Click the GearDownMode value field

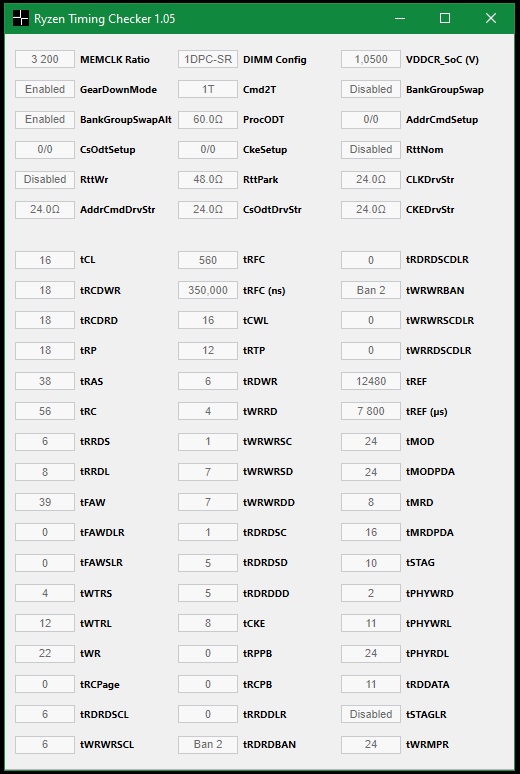click(x=45, y=89)
